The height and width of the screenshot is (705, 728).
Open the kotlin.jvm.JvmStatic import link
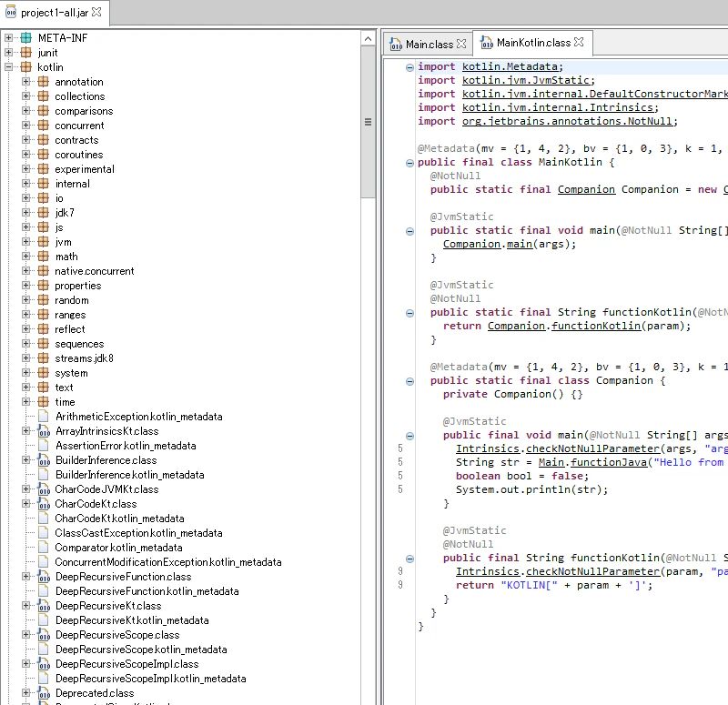pos(527,80)
